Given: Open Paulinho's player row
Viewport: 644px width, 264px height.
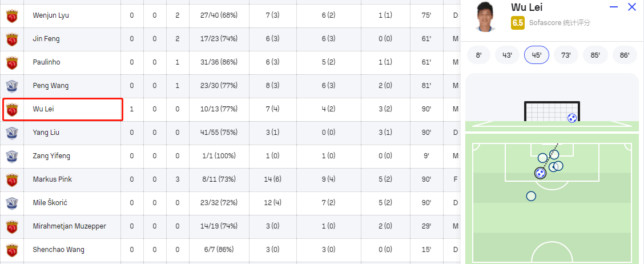Looking at the screenshot, I should 230,62.
